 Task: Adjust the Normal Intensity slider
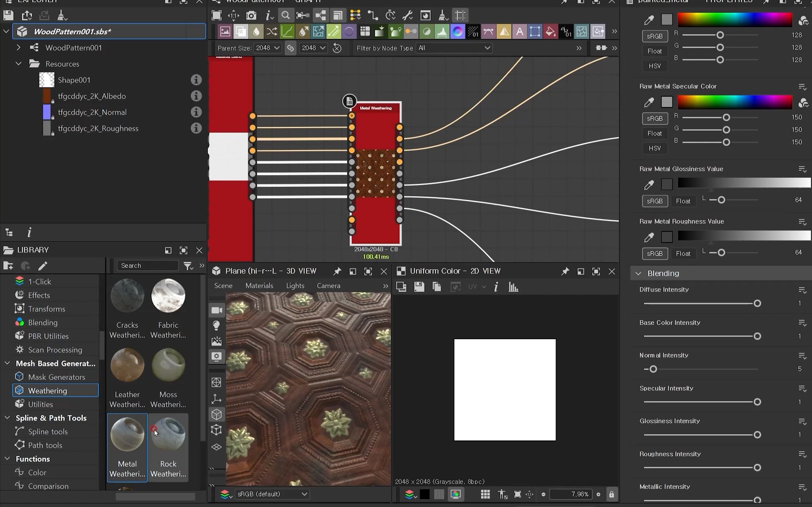(x=653, y=369)
